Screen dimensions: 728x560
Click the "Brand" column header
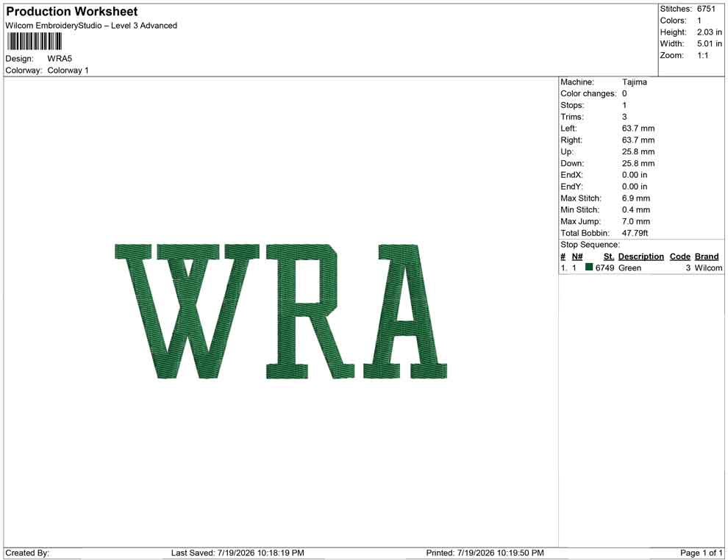point(707,256)
